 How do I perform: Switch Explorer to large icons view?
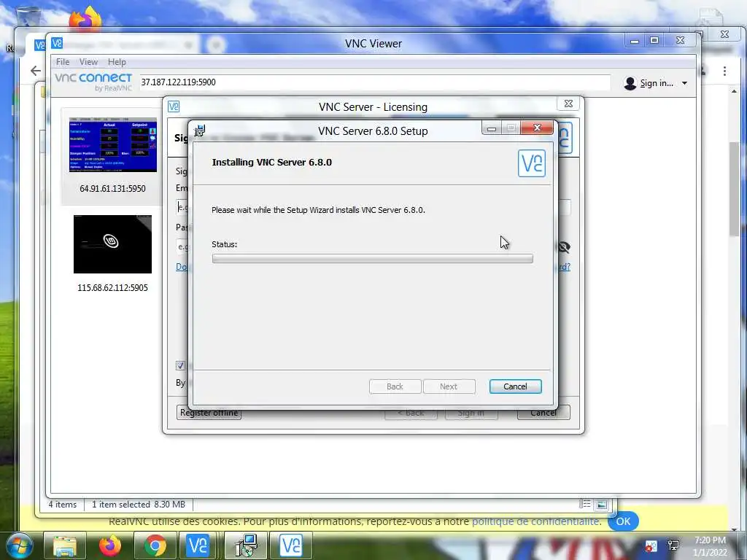602,505
